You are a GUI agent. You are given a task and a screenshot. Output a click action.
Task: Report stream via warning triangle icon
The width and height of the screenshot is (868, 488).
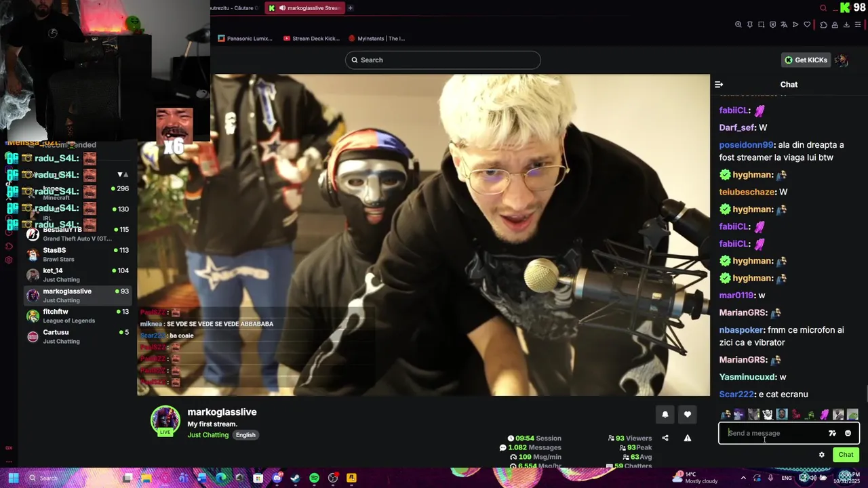(x=688, y=439)
